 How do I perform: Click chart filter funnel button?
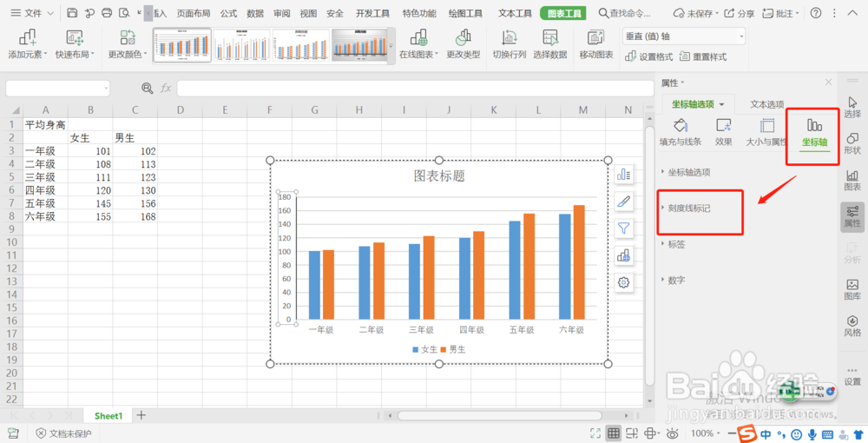point(624,228)
